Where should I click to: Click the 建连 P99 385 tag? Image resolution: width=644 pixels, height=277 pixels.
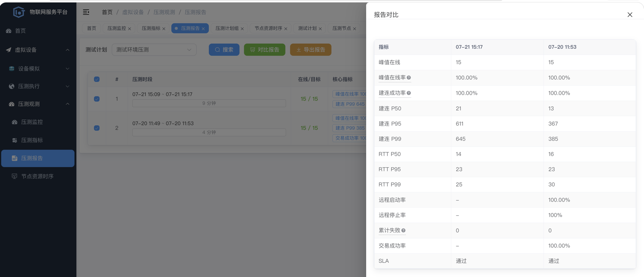pyautogui.click(x=349, y=128)
